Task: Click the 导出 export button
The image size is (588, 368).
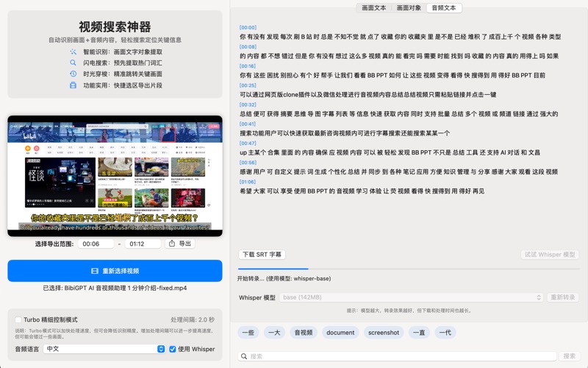Action: (180, 244)
